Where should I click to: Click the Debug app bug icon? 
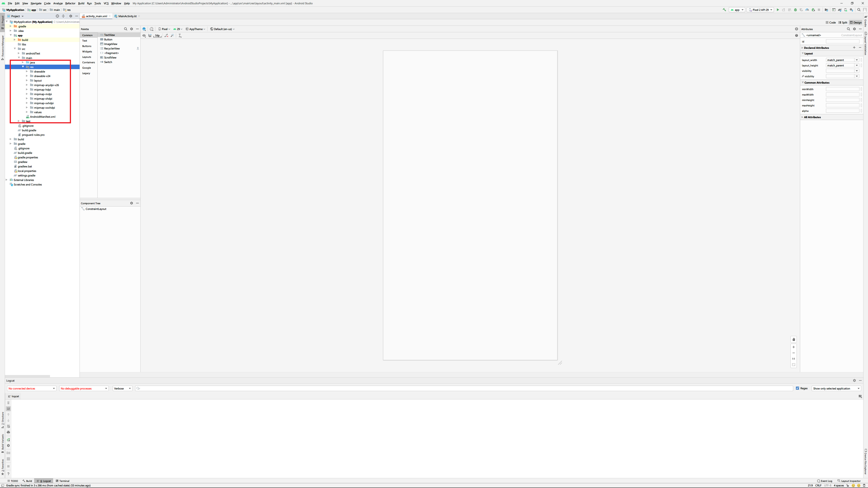[796, 10]
